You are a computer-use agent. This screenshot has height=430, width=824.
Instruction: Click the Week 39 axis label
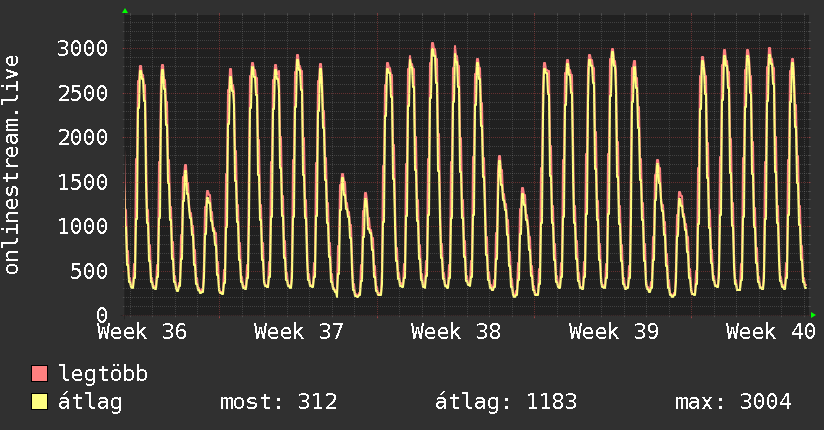click(613, 332)
